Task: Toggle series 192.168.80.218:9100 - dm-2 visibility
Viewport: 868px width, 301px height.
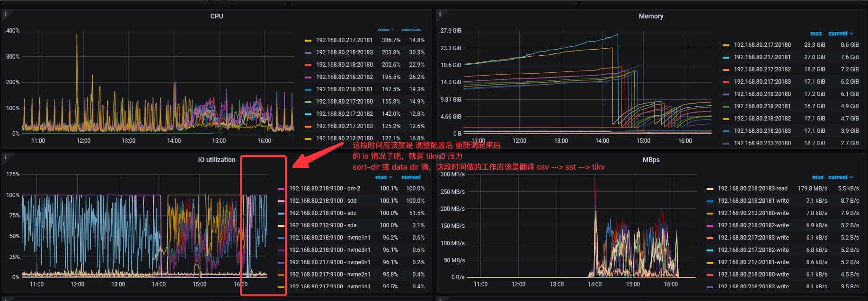Action: pyautogui.click(x=324, y=189)
